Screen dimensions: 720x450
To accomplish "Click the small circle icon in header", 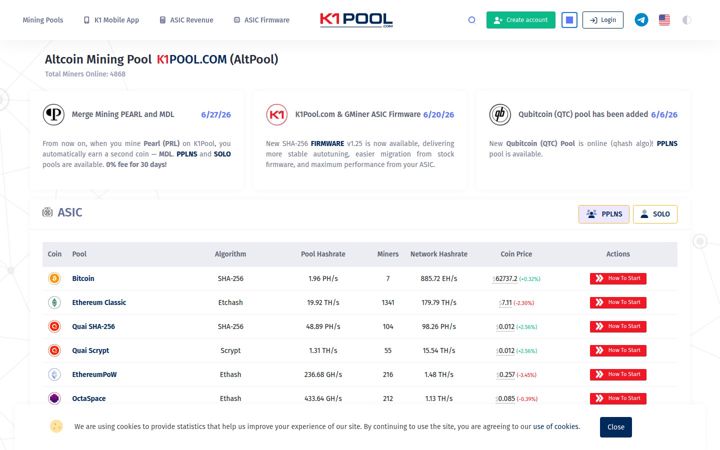I will click(x=471, y=20).
